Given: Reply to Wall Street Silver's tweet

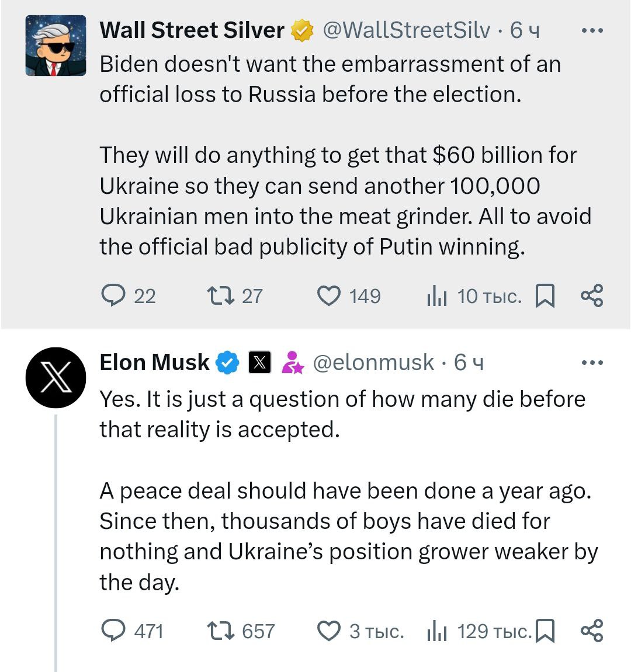Looking at the screenshot, I should tap(113, 296).
